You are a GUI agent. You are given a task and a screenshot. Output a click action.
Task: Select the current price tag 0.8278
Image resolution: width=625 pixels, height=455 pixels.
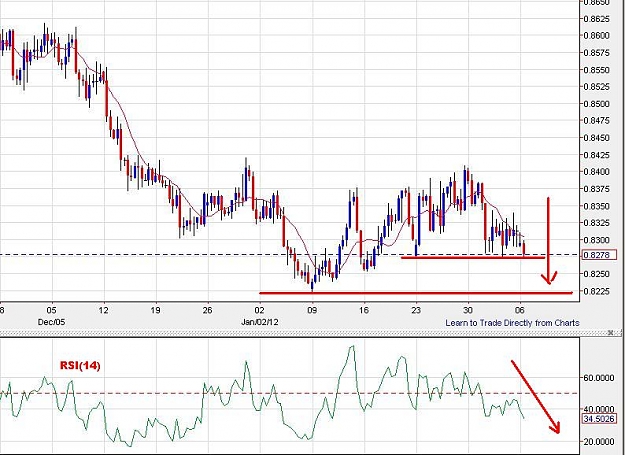pos(599,255)
